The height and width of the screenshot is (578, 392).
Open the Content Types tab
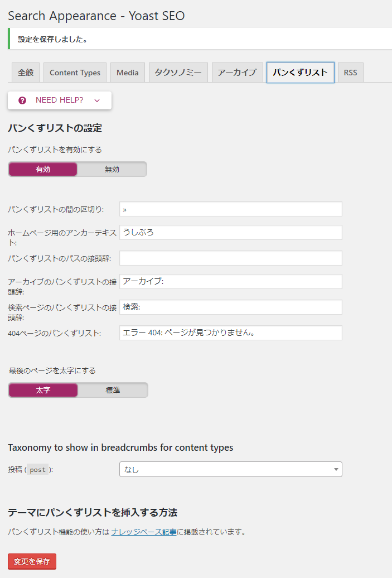(x=75, y=73)
